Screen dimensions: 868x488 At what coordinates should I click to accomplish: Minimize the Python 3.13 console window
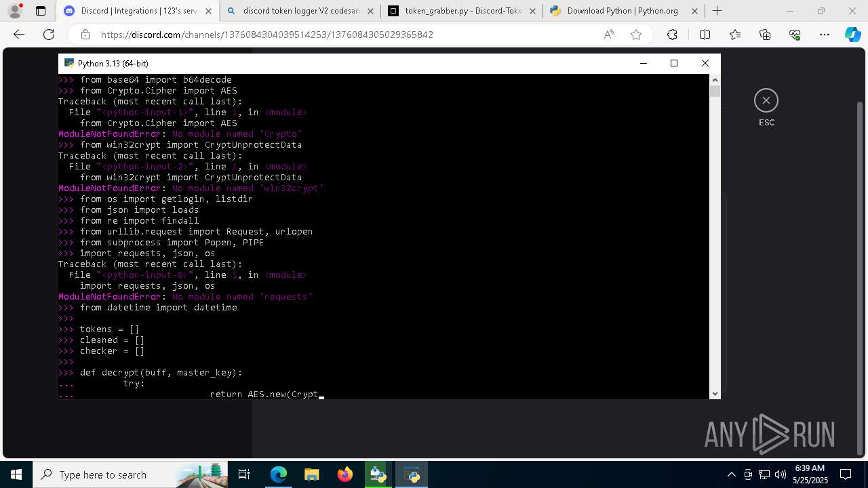643,63
